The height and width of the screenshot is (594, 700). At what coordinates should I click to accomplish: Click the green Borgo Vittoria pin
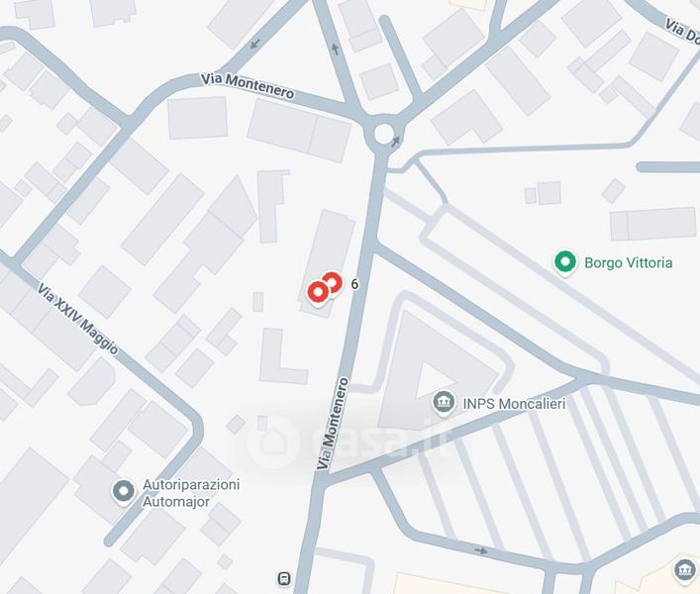coord(564,262)
